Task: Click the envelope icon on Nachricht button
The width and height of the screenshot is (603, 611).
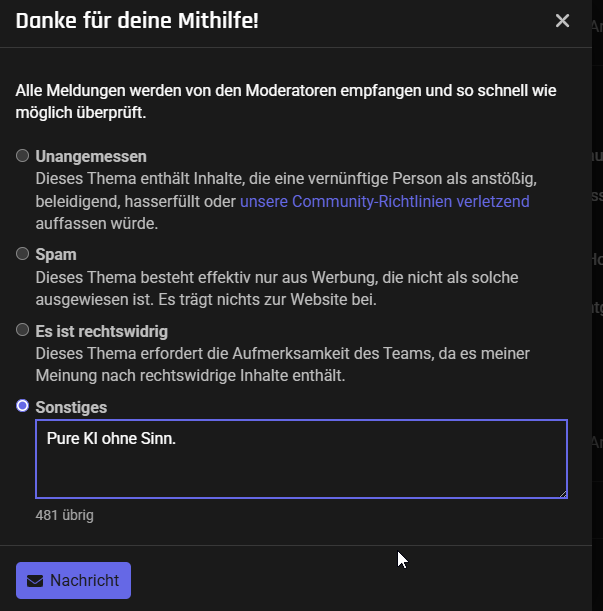Action: click(x=35, y=581)
